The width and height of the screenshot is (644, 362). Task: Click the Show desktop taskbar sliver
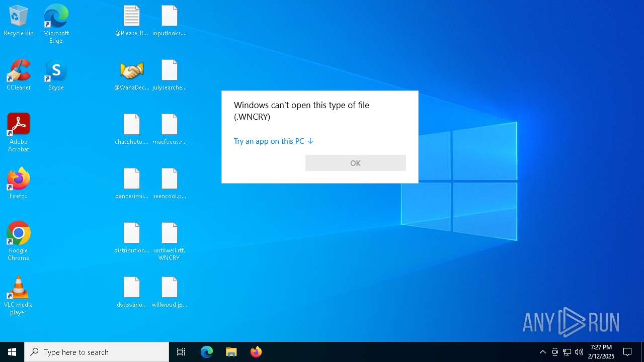pyautogui.click(x=642, y=352)
